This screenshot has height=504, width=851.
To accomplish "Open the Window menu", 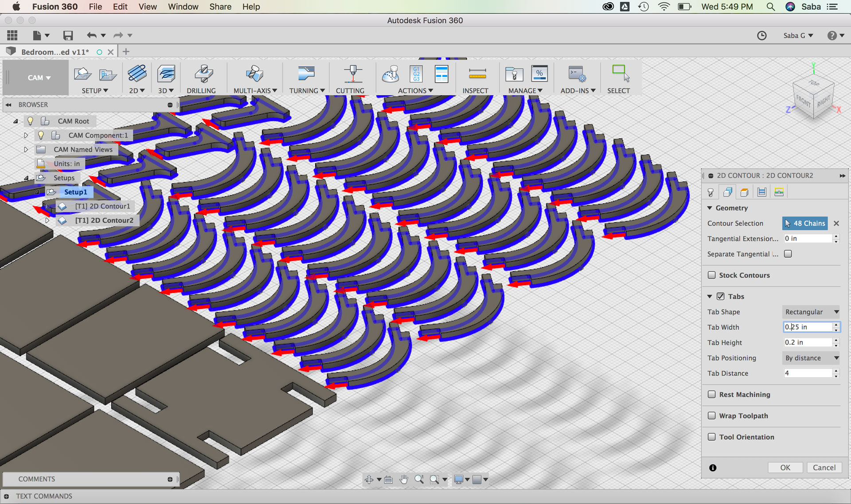I will coord(183,7).
